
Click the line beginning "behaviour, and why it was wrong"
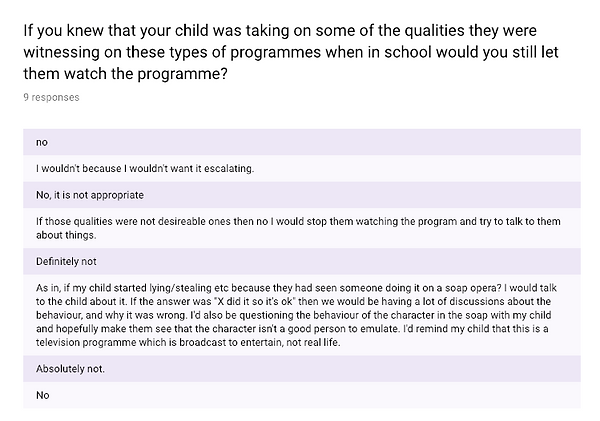[x=293, y=315]
